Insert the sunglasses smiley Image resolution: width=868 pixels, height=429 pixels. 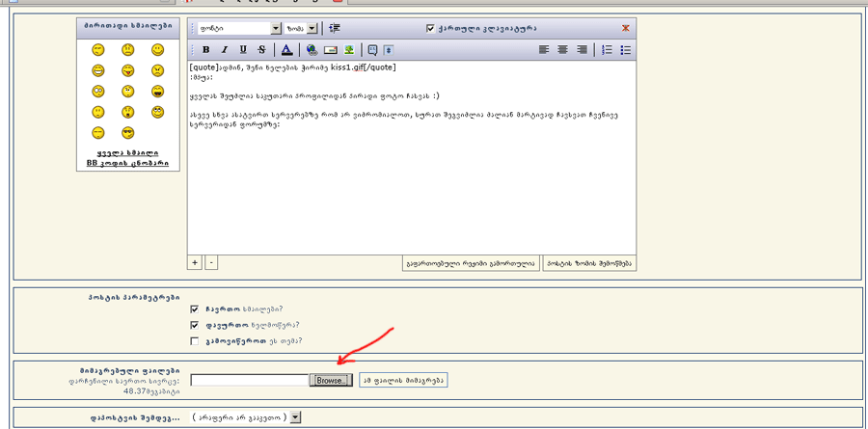coord(127,133)
